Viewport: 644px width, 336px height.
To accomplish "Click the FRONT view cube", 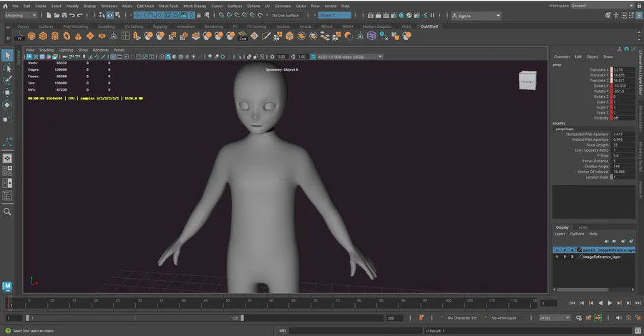I will (x=527, y=81).
